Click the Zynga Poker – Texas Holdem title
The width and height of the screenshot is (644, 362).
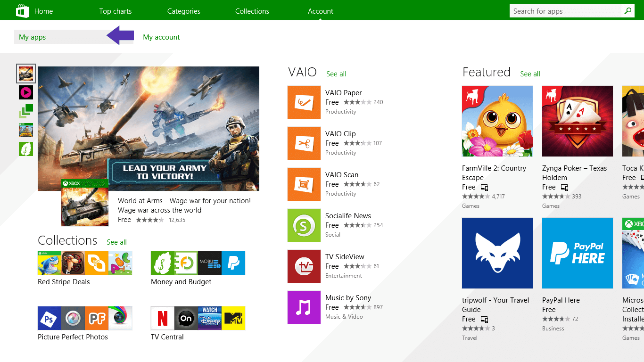pyautogui.click(x=575, y=173)
